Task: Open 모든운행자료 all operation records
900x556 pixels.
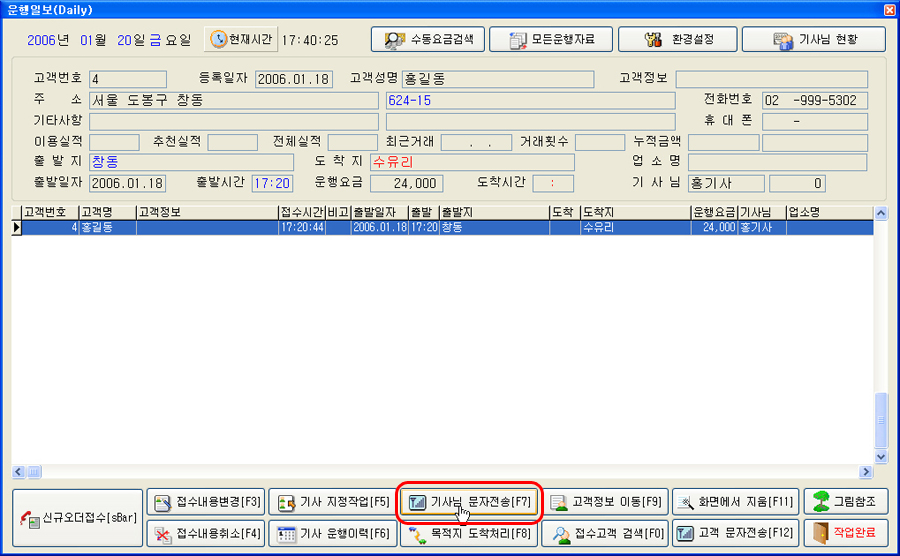Action: [x=551, y=40]
